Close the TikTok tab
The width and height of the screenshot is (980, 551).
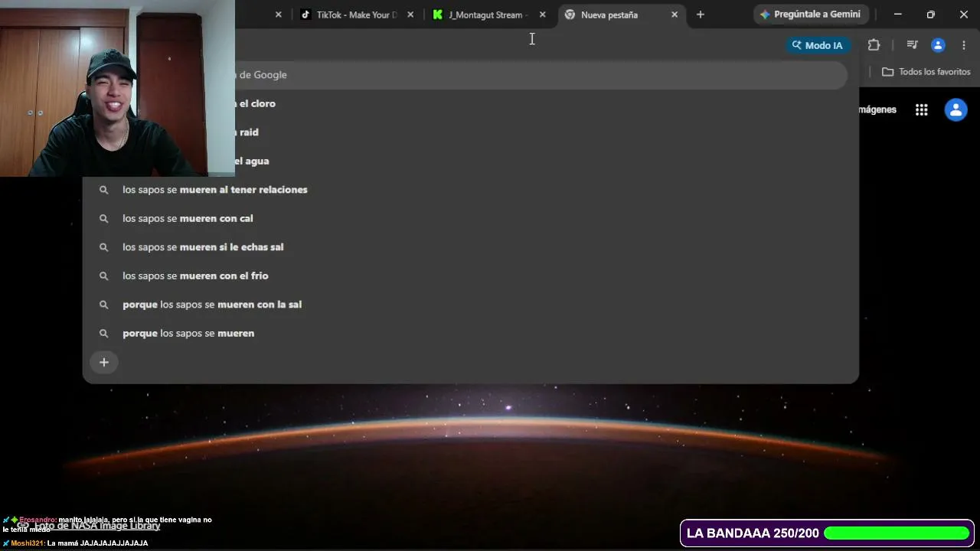[x=410, y=15]
